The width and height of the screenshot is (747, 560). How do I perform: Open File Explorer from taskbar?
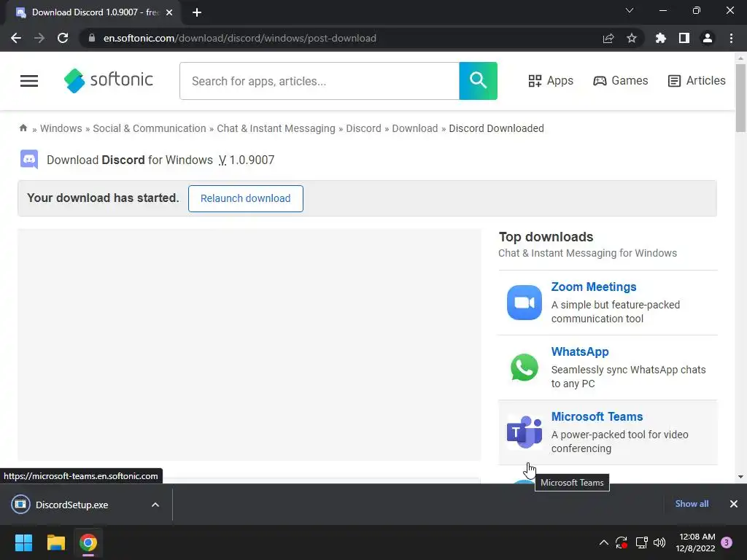[x=55, y=542]
